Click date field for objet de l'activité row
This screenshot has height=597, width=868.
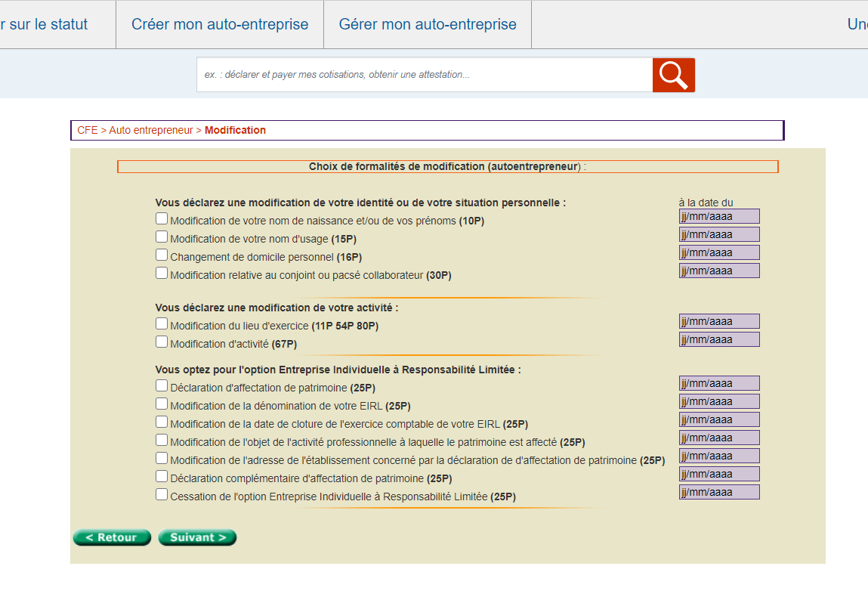[720, 438]
